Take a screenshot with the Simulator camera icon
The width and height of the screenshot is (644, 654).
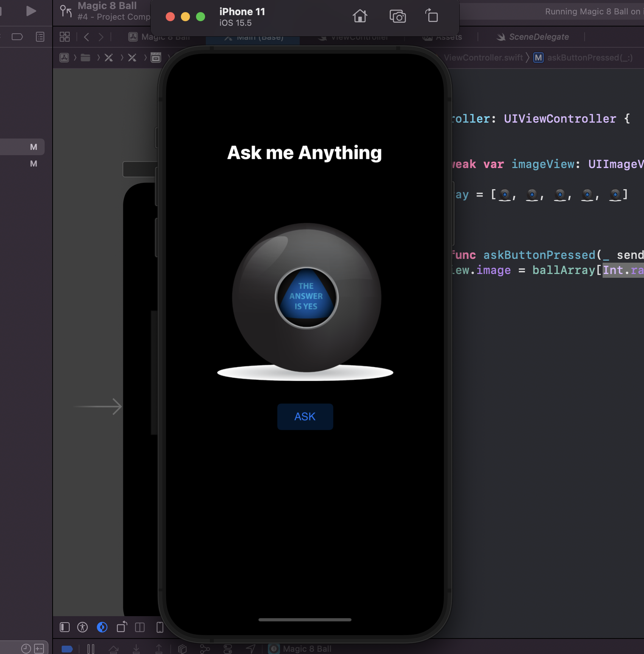tap(397, 16)
